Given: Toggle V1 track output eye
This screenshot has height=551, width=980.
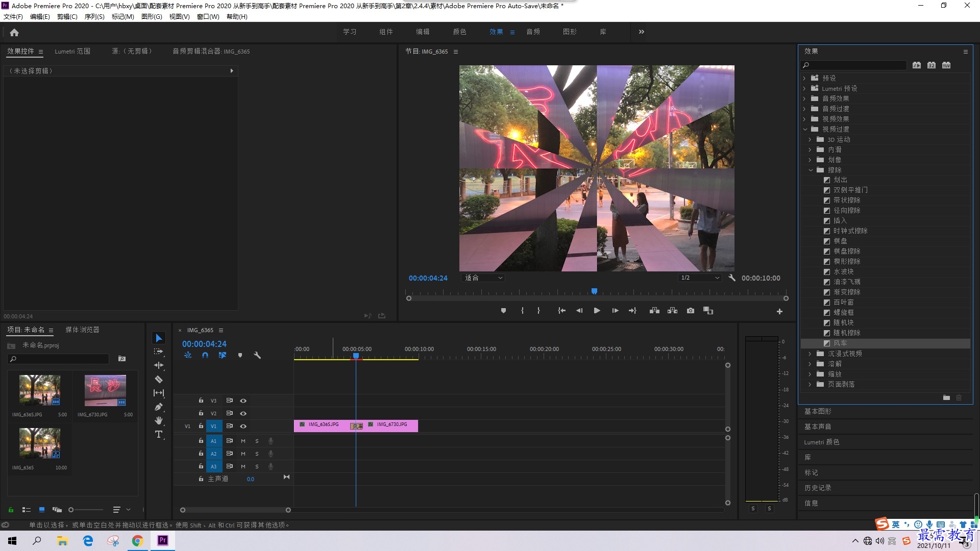Looking at the screenshot, I should pyautogui.click(x=243, y=426).
